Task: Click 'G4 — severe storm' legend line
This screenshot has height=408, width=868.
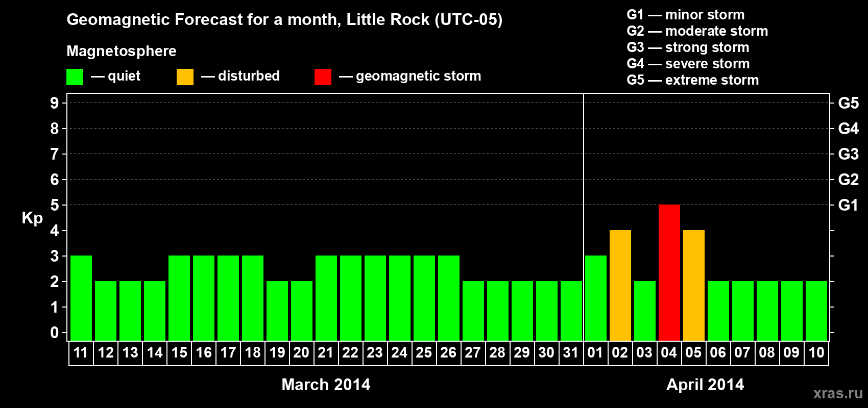Action: [x=688, y=64]
